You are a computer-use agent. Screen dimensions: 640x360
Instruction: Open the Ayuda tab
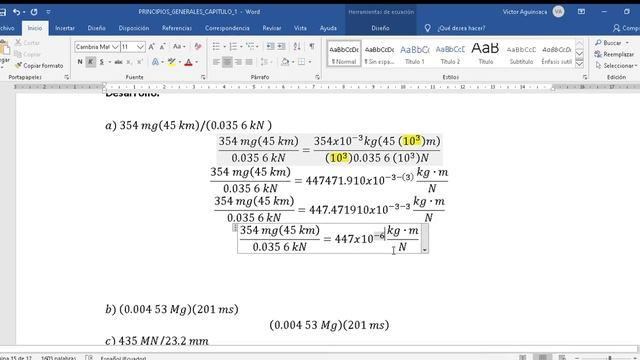tap(328, 28)
